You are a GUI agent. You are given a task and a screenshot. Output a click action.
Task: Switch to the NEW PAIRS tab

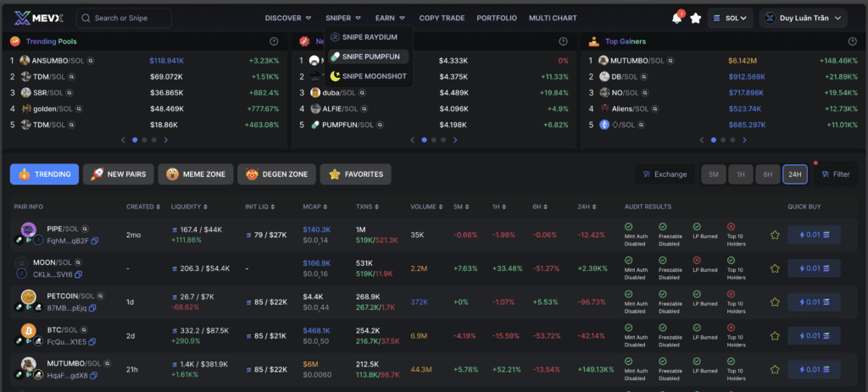click(x=119, y=174)
